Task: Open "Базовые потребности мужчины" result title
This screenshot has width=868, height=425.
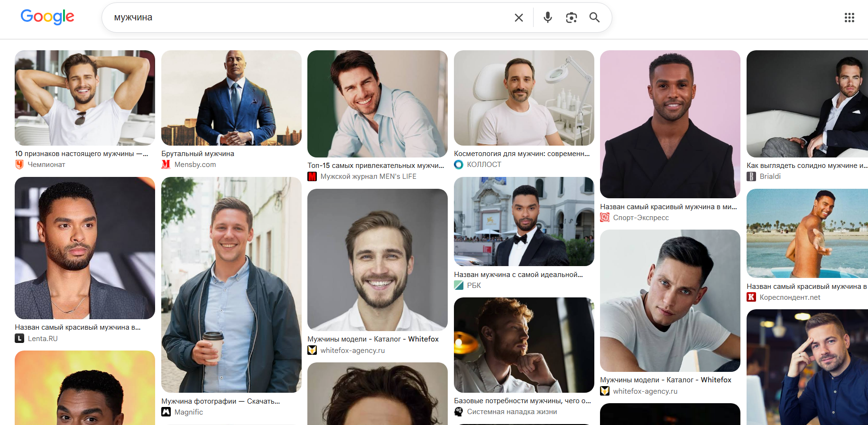Action: tap(522, 401)
